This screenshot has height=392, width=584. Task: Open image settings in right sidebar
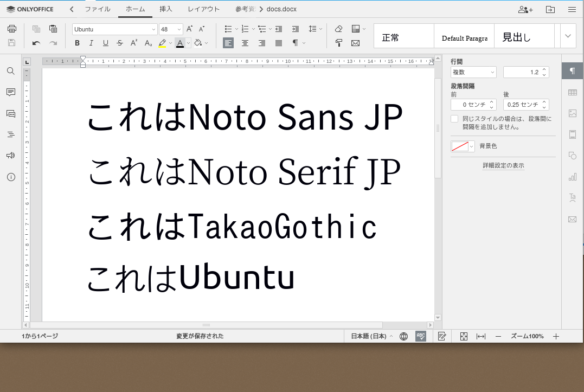pos(573,113)
